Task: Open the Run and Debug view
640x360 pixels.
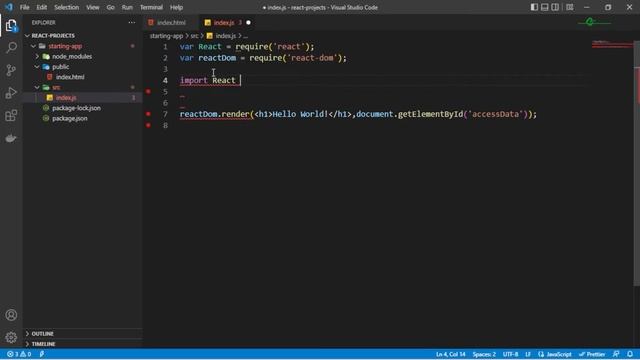Action: [11, 93]
